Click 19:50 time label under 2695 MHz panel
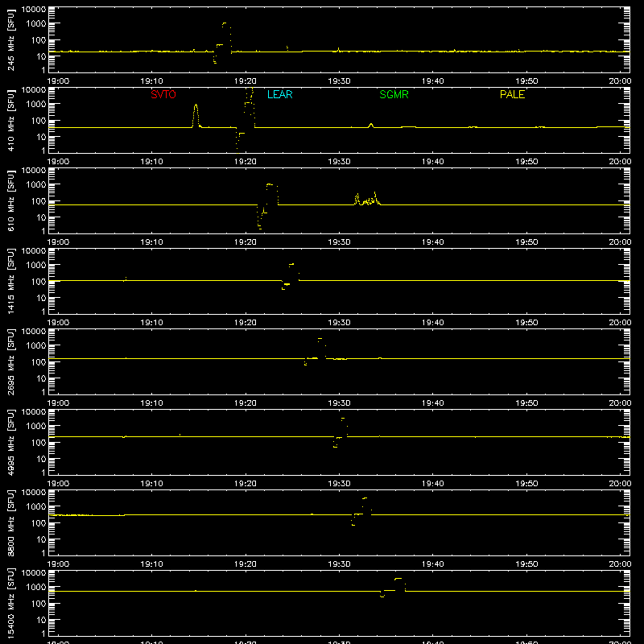Screen dimensions: 644x644 coord(526,403)
